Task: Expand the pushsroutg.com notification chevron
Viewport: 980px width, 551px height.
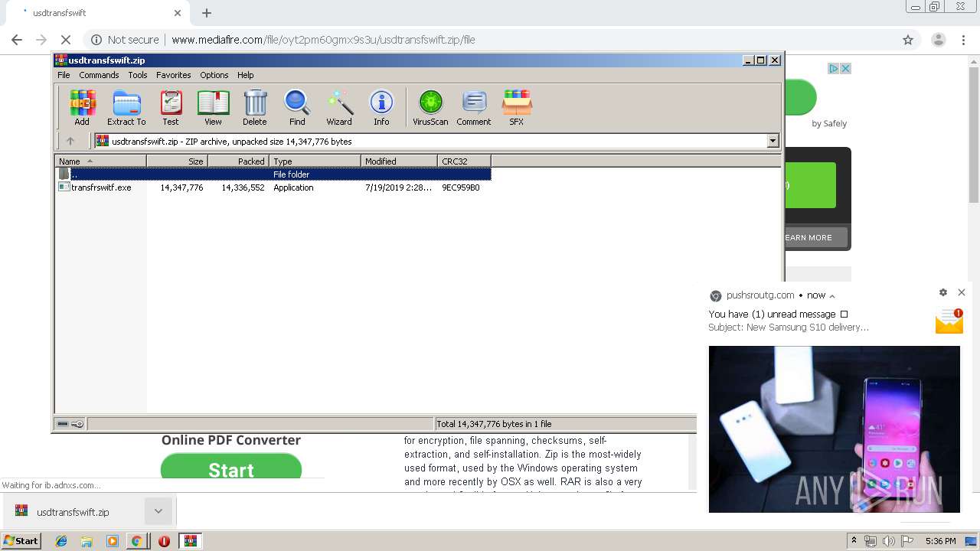Action: point(832,296)
